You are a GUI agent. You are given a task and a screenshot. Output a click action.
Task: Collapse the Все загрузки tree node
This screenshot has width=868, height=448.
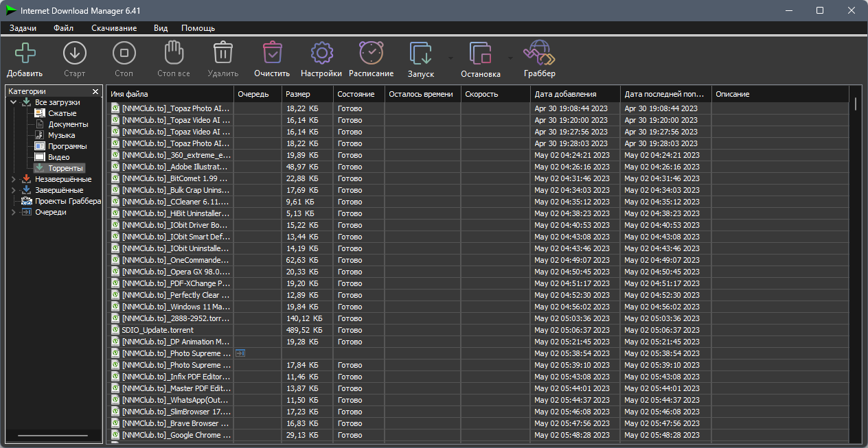pos(14,102)
